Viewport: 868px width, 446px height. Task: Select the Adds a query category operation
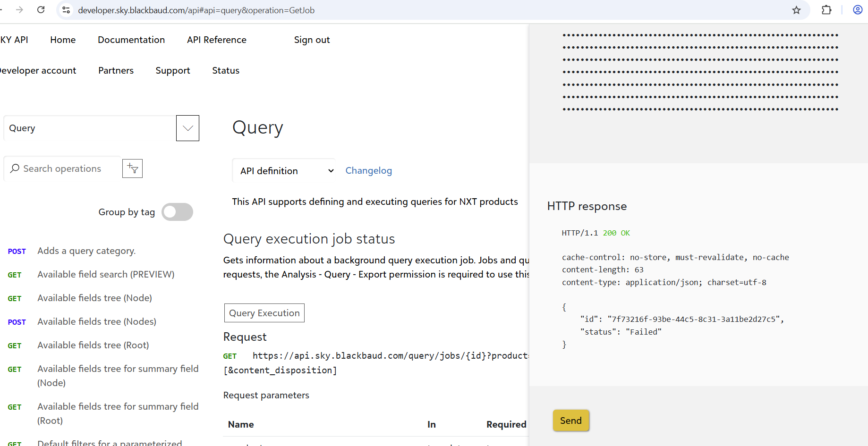[86, 251]
